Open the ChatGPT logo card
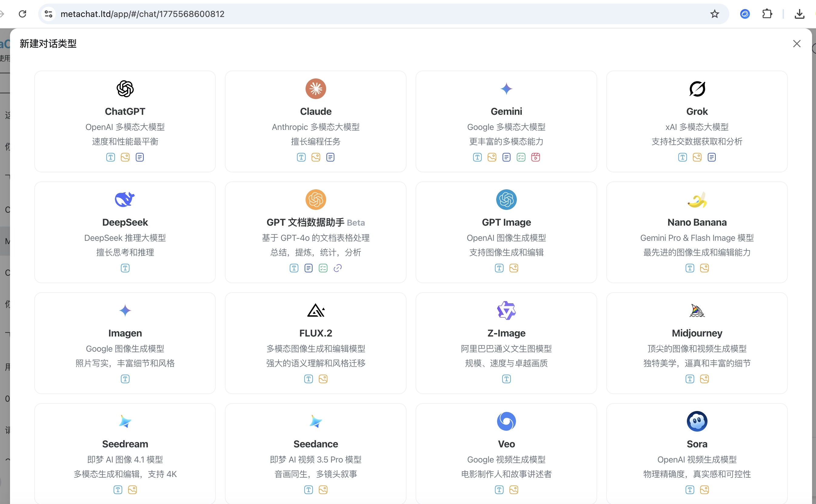This screenshot has height=504, width=816. pos(125,89)
